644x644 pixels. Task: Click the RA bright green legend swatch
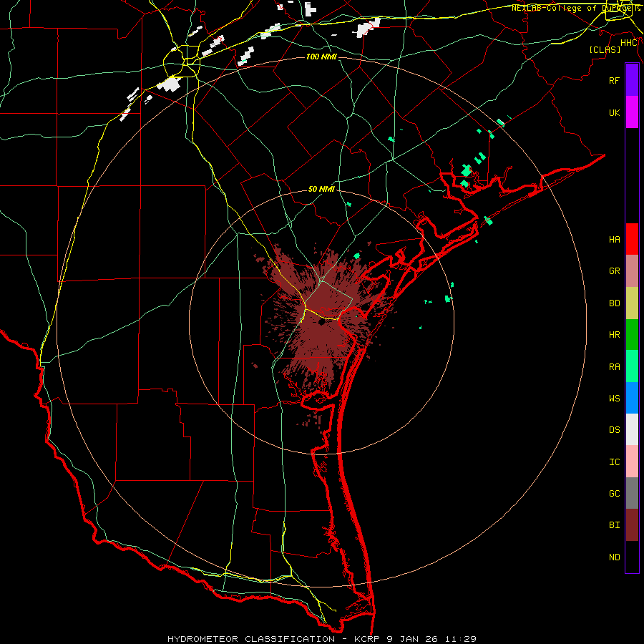pyautogui.click(x=632, y=366)
